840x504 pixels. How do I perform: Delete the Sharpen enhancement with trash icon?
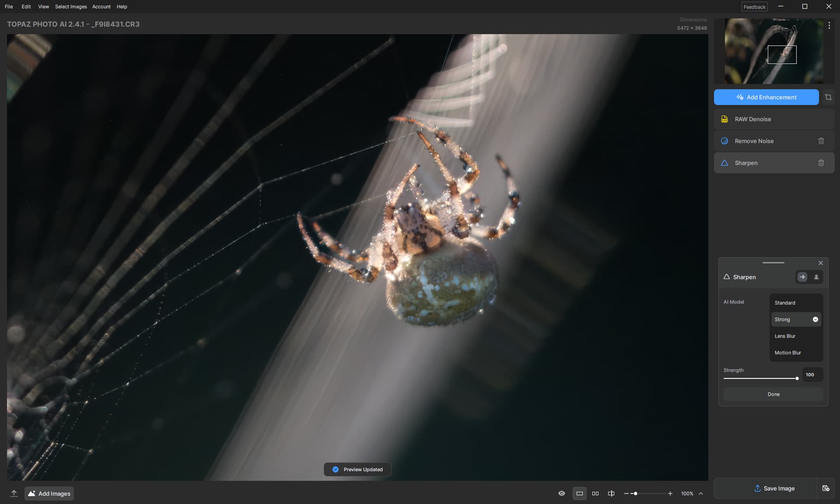[821, 163]
